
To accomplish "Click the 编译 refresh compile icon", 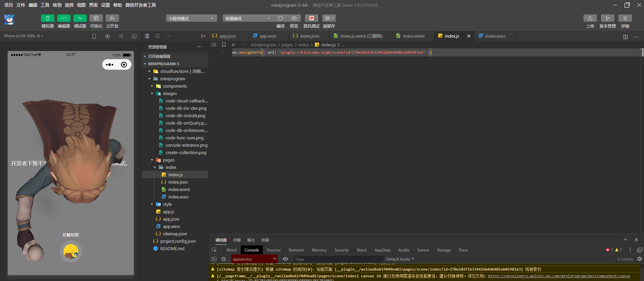I will point(280,18).
